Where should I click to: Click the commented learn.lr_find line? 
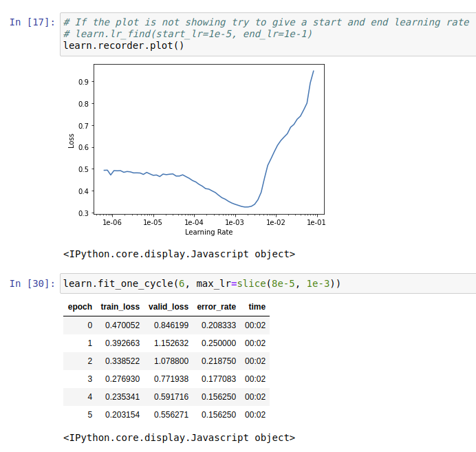pos(186,34)
